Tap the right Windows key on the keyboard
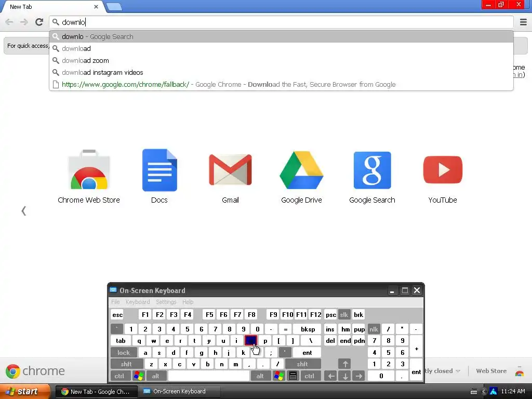The height and width of the screenshot is (399, 532). 278,376
